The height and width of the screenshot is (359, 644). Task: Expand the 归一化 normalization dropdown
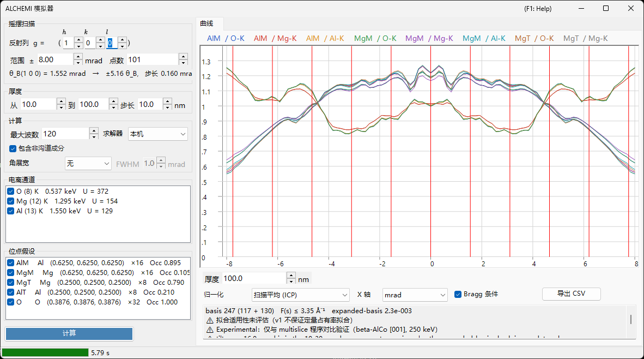pos(300,295)
